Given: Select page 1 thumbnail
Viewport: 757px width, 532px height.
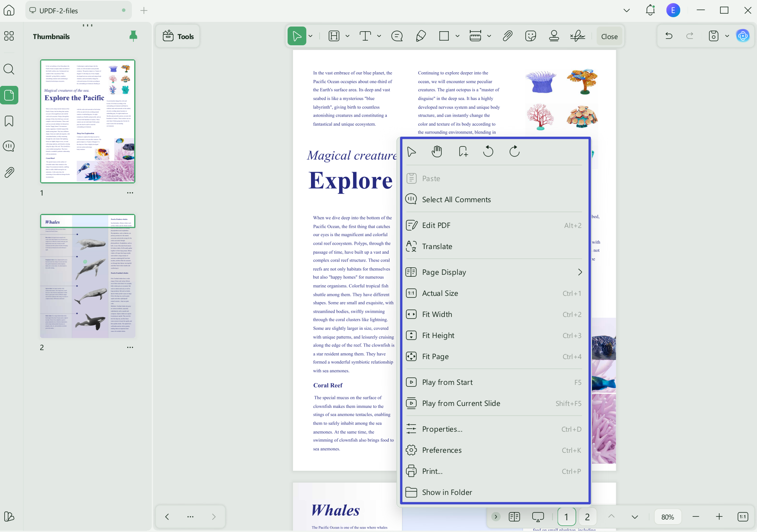Looking at the screenshot, I should (x=88, y=121).
